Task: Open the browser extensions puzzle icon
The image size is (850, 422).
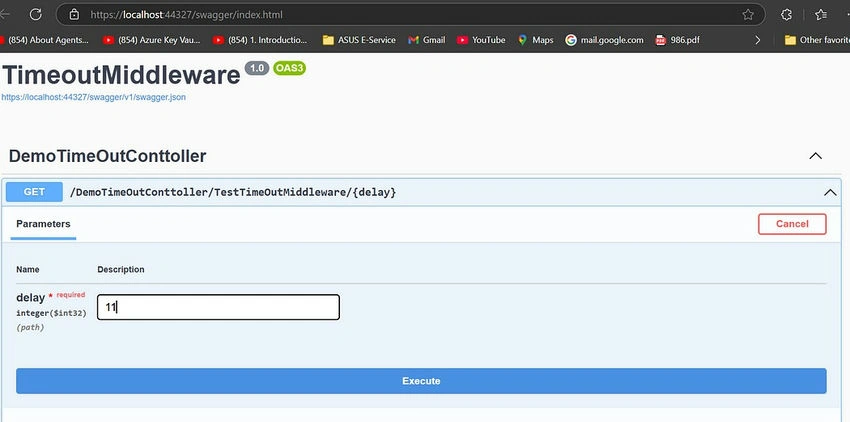Action: click(787, 15)
